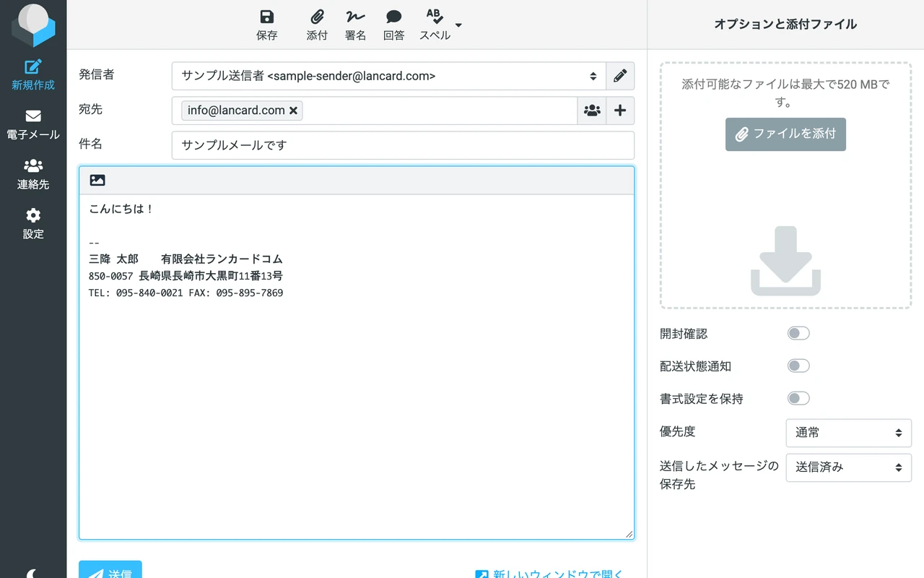The image size is (924, 578).
Task: Open 優先度 priority dropdown
Action: [849, 433]
